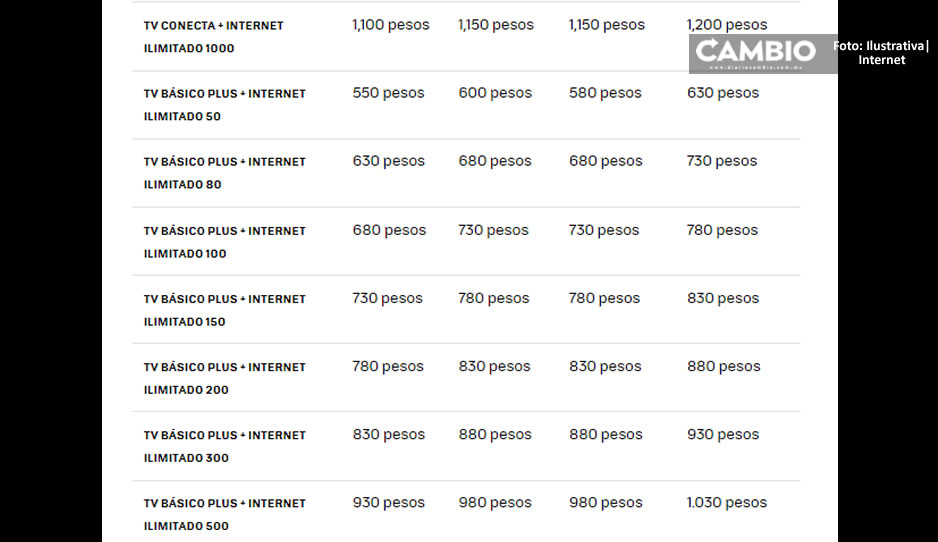
Task: Select the TV Conecta + Internet Ilimitado 1000 row label
Action: click(x=214, y=37)
